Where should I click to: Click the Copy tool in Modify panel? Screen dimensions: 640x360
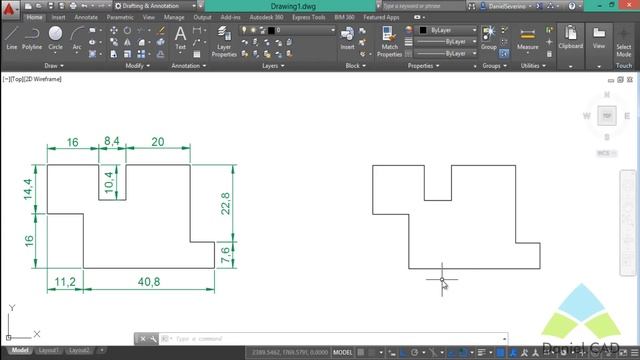[x=114, y=42]
